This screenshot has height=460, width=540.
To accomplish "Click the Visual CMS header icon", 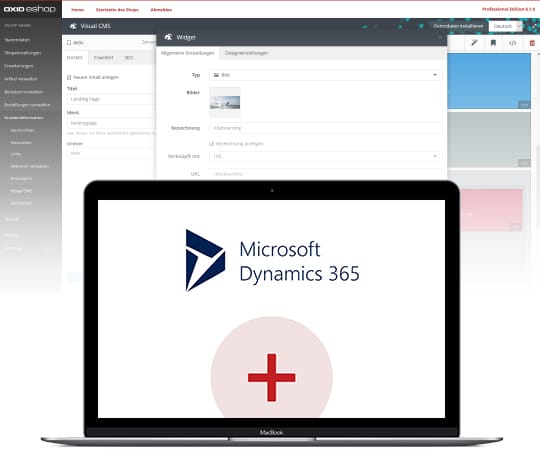I will (73, 26).
